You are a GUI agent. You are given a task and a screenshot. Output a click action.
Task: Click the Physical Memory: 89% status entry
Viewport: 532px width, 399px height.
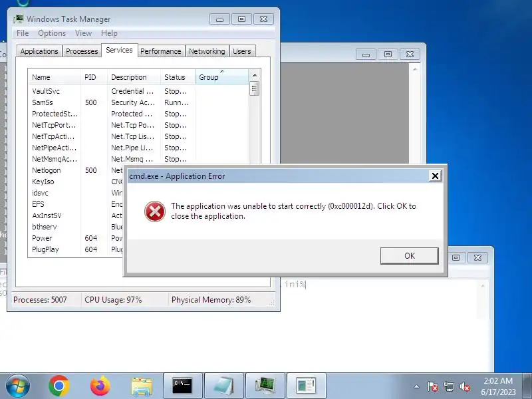[x=211, y=300]
